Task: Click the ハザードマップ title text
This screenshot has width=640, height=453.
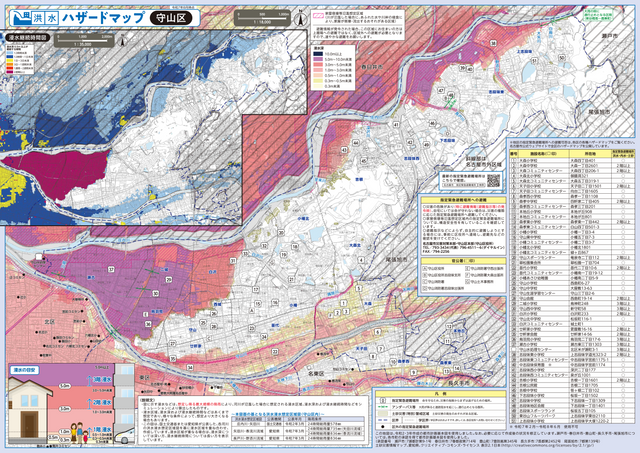Action: point(103,18)
